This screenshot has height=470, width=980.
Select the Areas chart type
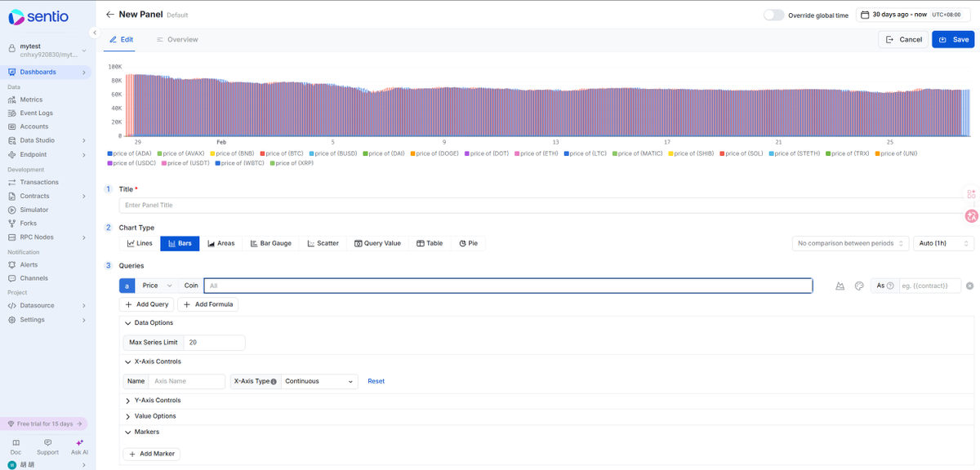coord(220,243)
